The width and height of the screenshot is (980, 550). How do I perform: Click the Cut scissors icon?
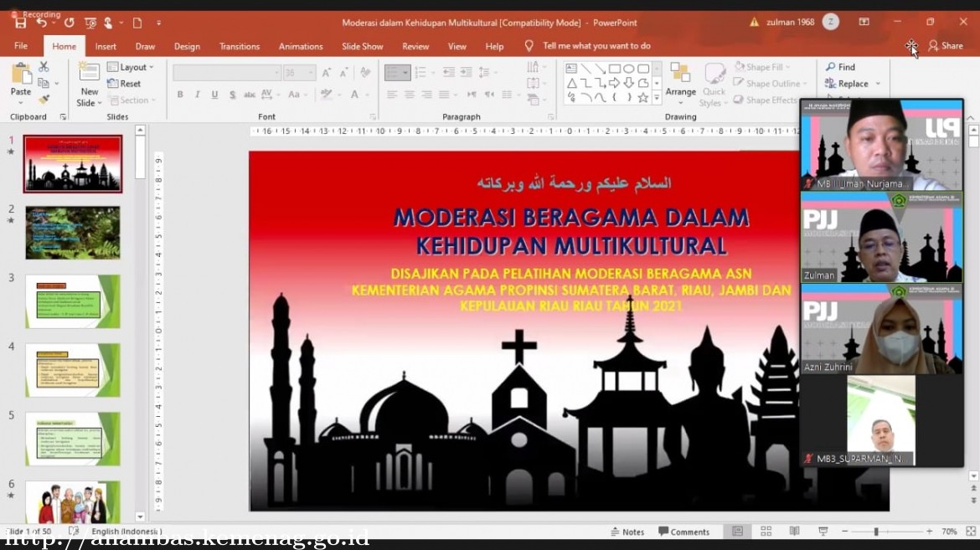click(x=44, y=67)
